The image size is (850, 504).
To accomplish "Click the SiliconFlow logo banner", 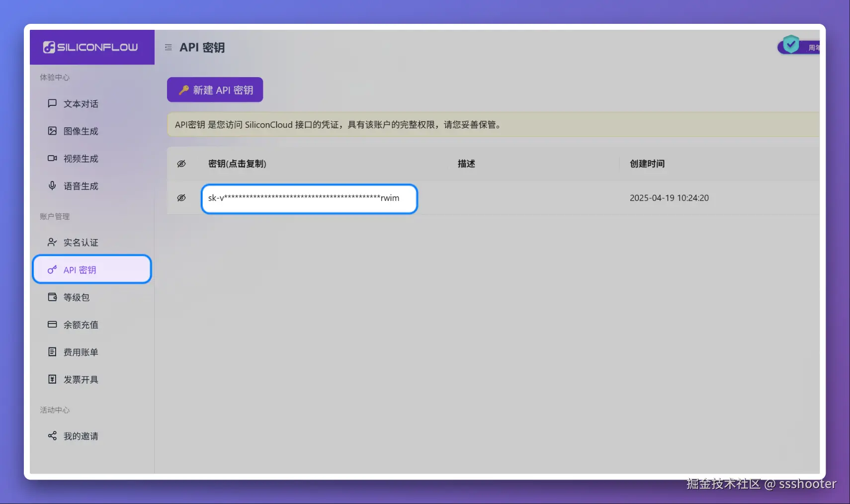I will coord(92,47).
